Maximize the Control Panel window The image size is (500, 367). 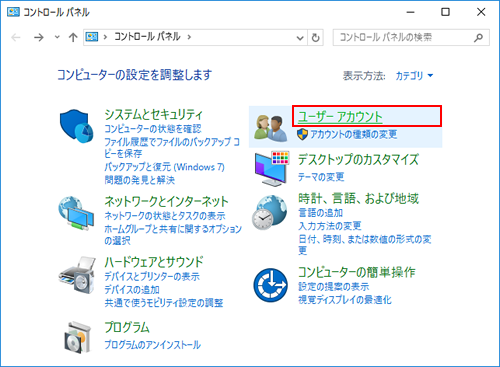445,12
